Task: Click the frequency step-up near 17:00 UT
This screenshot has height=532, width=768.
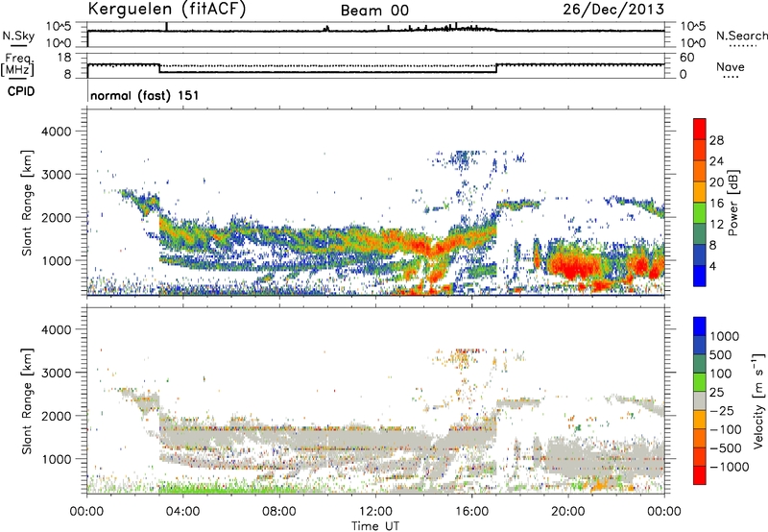Action: tap(496, 68)
